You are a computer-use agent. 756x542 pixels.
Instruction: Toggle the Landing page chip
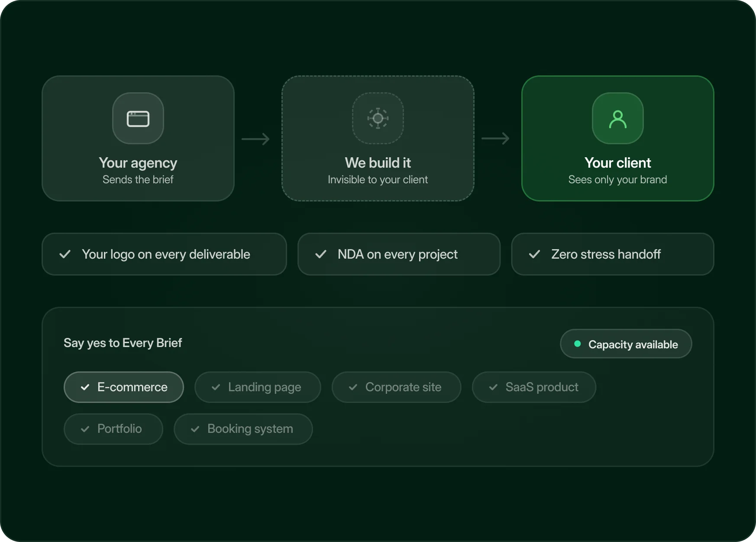pos(258,387)
